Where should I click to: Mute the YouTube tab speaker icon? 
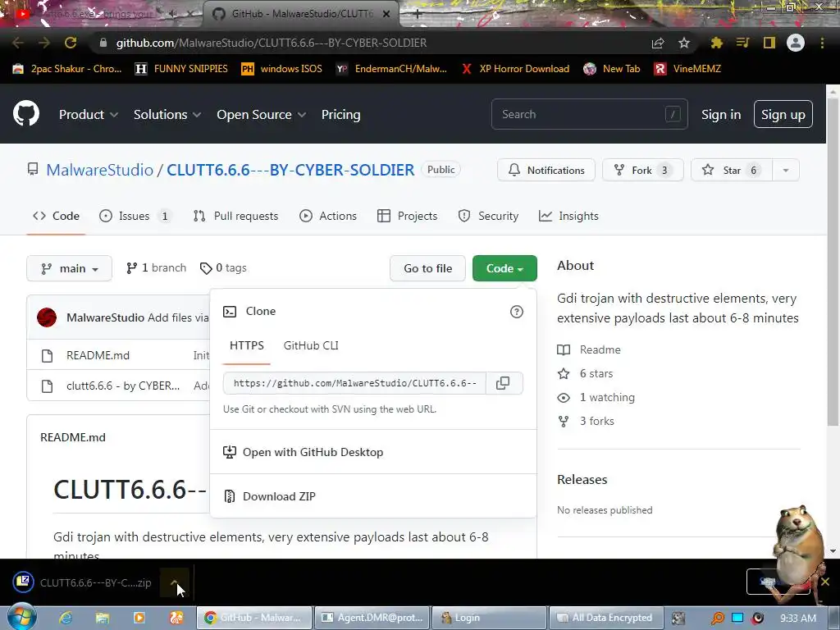(x=173, y=14)
